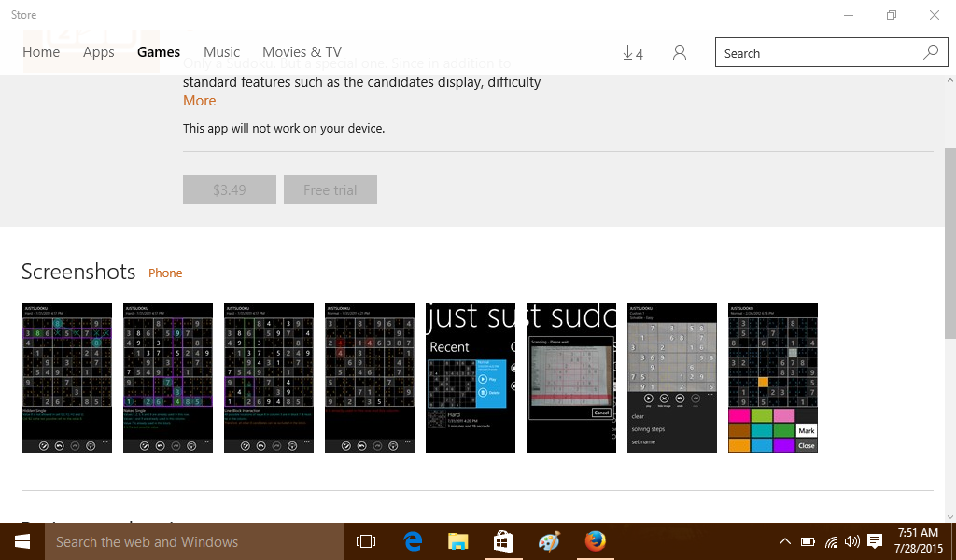This screenshot has height=560, width=956.
Task: Open the Action Center notifications icon
Action: (875, 541)
